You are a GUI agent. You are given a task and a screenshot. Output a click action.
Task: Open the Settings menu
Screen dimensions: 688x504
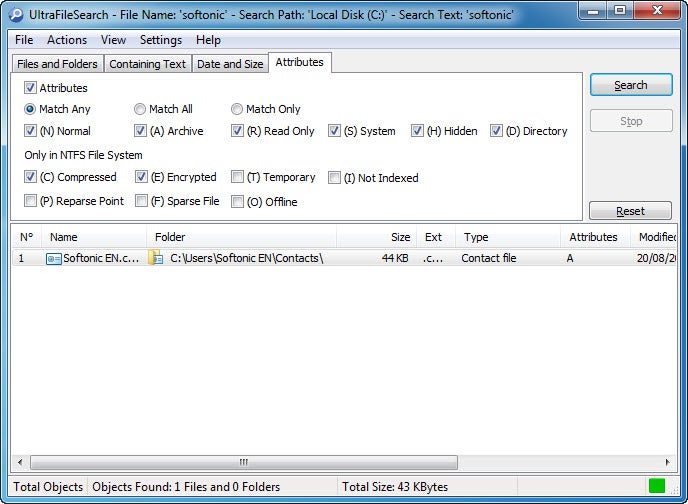tap(161, 40)
